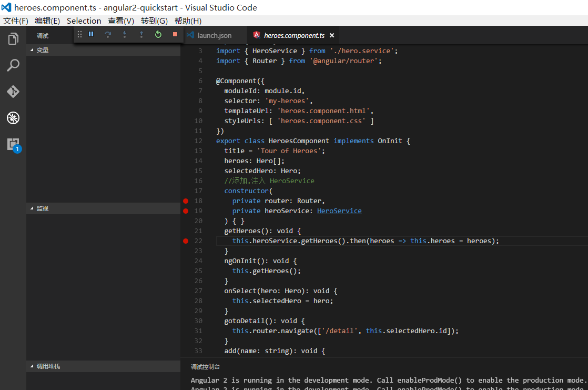
Task: Click './hero.service' import path on line 3
Action: (x=362, y=51)
